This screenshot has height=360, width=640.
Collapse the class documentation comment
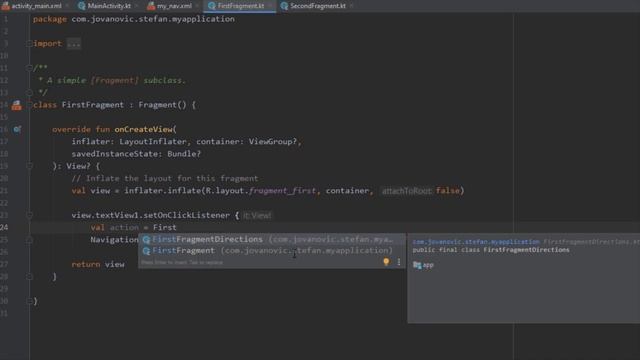[x=29, y=68]
